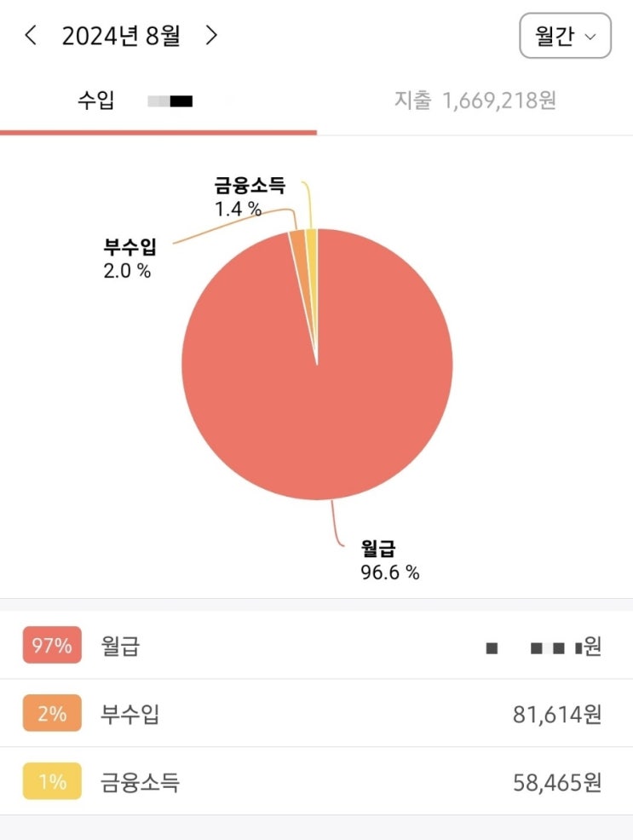This screenshot has width=633, height=840.
Task: Go to next month arrow
Action: 211,36
